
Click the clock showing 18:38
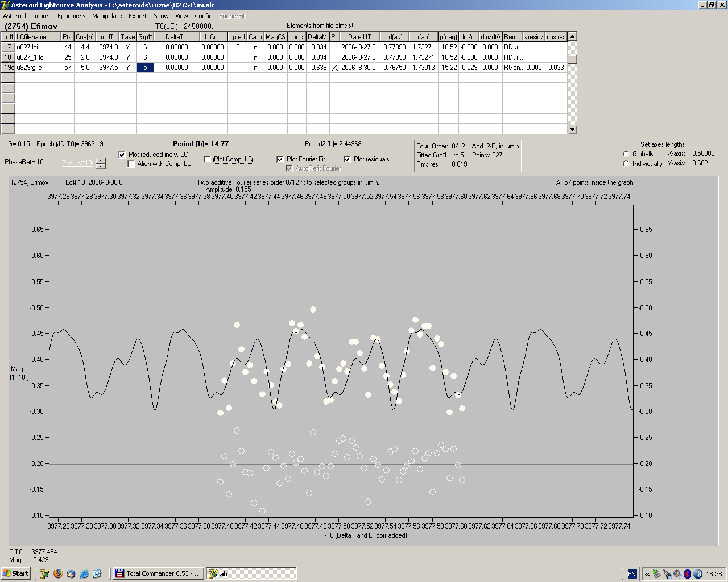coord(714,574)
